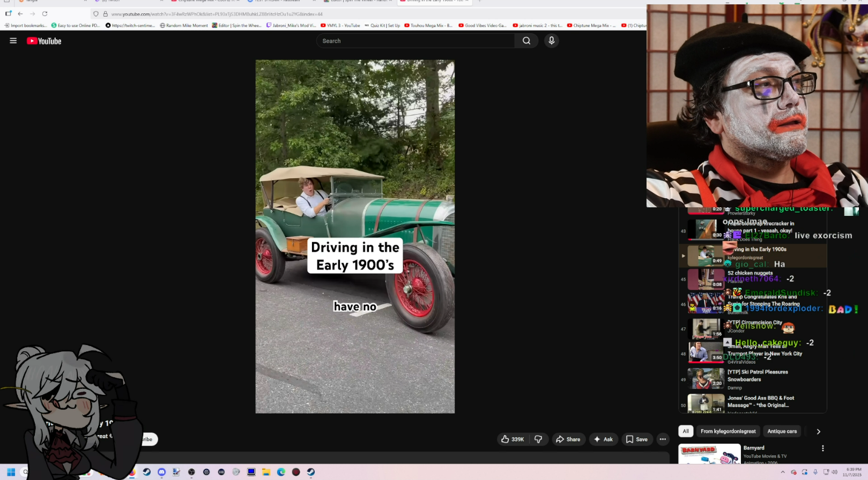
Task: Open the 52 chicken nuggets playlist video
Action: pos(753,279)
